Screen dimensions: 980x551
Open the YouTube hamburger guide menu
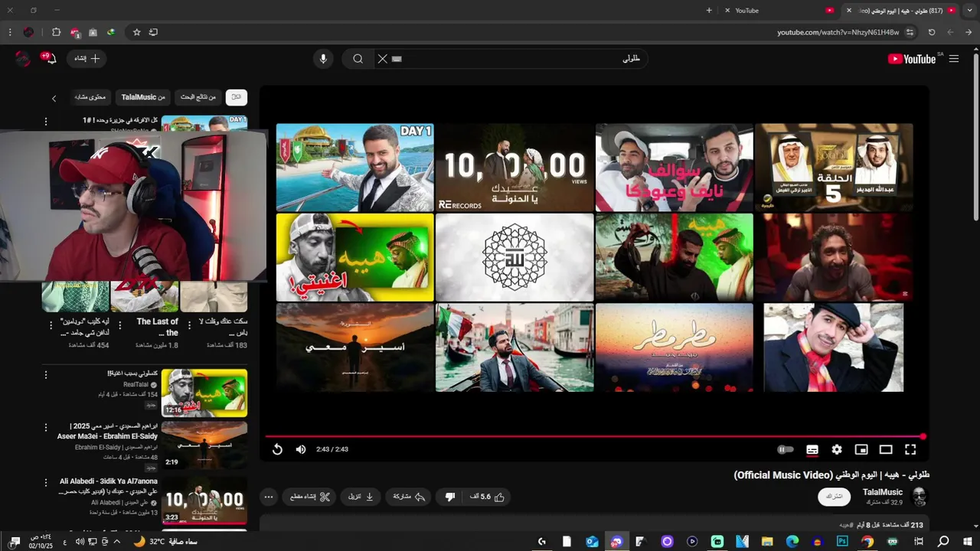[954, 59]
